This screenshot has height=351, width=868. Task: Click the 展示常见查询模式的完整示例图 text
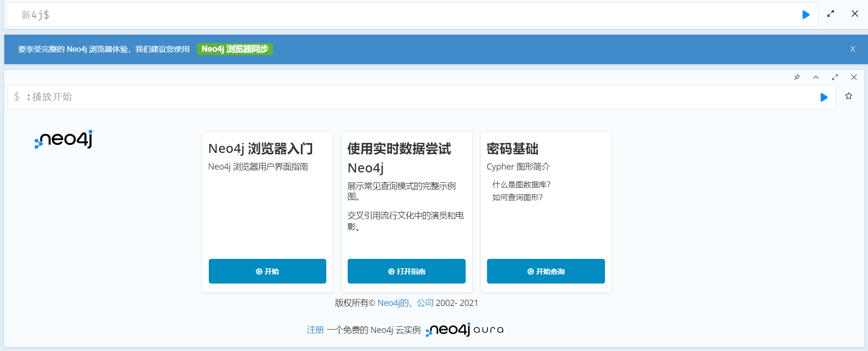point(402,191)
